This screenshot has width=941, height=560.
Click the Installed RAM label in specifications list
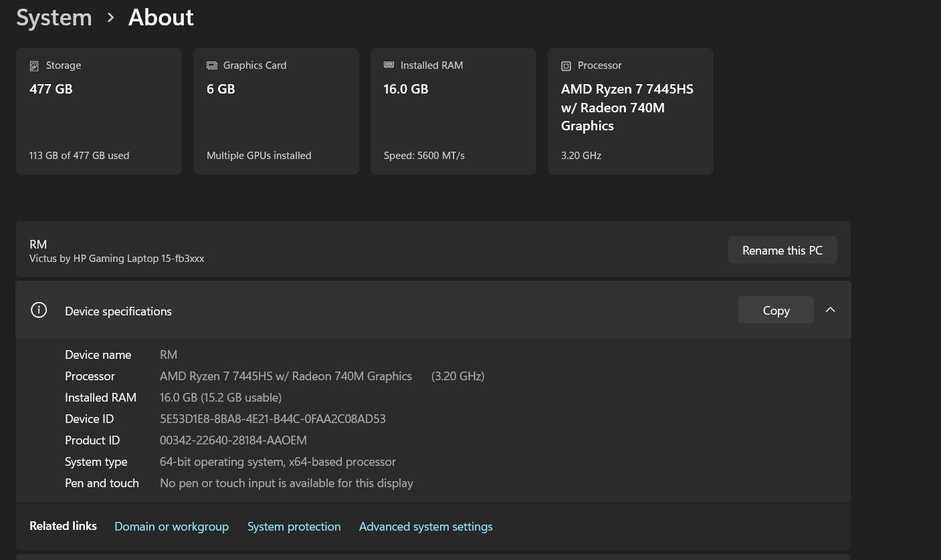point(100,398)
